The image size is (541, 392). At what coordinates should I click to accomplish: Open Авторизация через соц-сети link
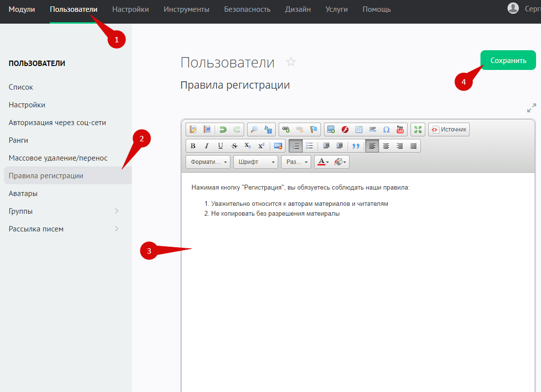coord(57,123)
